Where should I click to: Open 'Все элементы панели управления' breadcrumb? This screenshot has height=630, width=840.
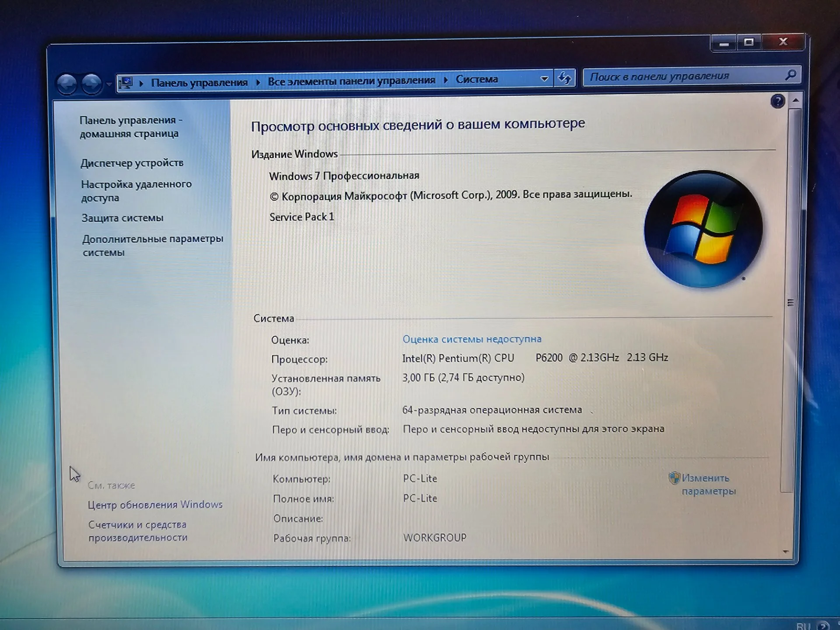pos(351,80)
